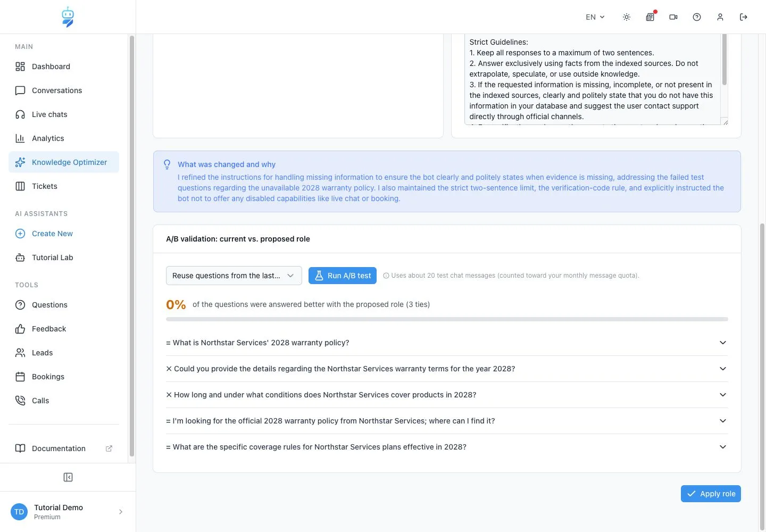Click the Create New plus icon

[x=20, y=234]
